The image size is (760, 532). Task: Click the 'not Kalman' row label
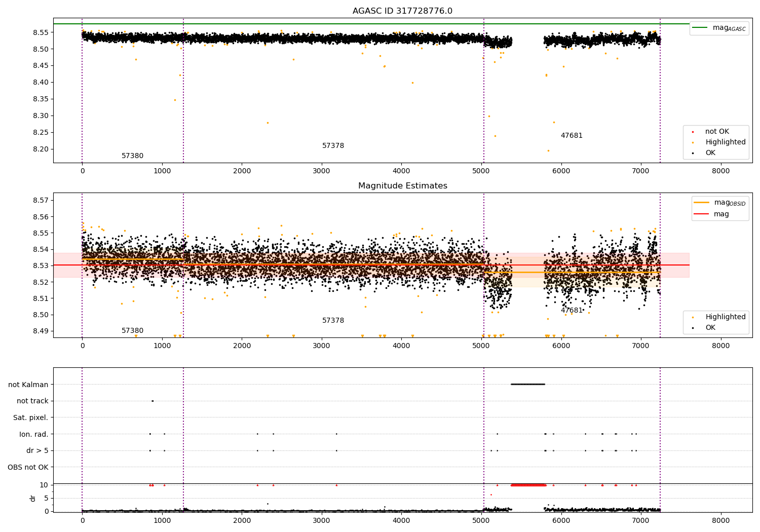(x=28, y=385)
